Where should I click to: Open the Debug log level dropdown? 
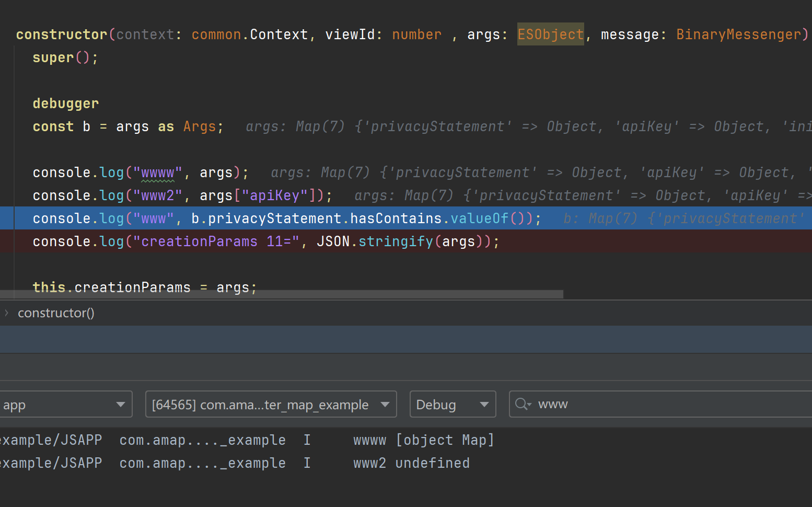point(453,404)
